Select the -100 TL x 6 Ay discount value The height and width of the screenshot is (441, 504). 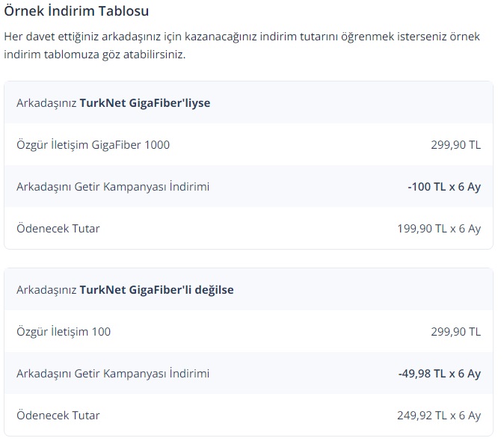coord(444,187)
